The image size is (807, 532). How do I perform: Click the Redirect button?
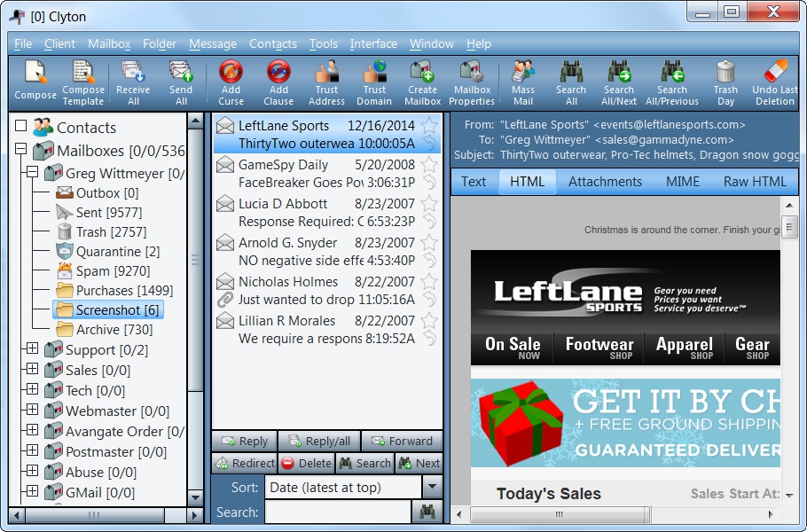245,463
